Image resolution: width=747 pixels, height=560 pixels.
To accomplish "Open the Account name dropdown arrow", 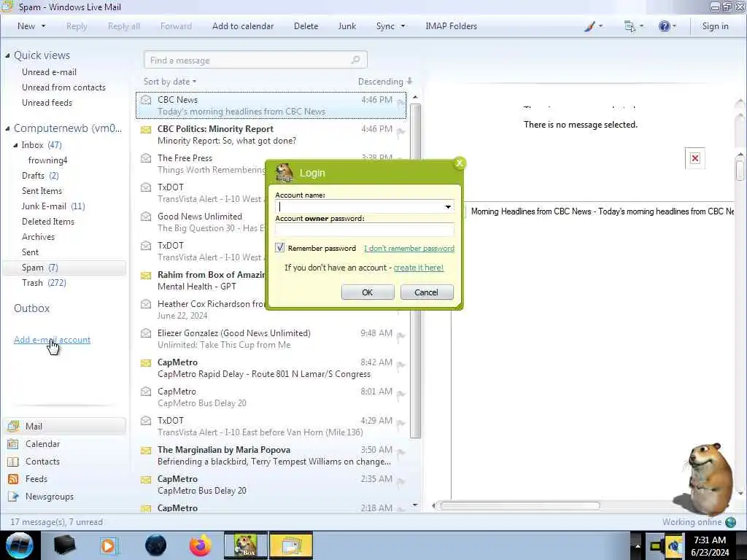I will click(x=448, y=206).
